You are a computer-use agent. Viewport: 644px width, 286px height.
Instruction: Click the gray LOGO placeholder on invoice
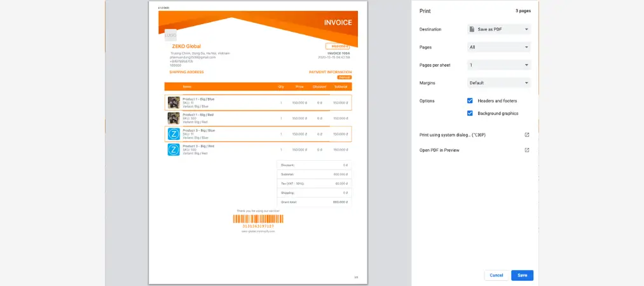[x=170, y=36]
